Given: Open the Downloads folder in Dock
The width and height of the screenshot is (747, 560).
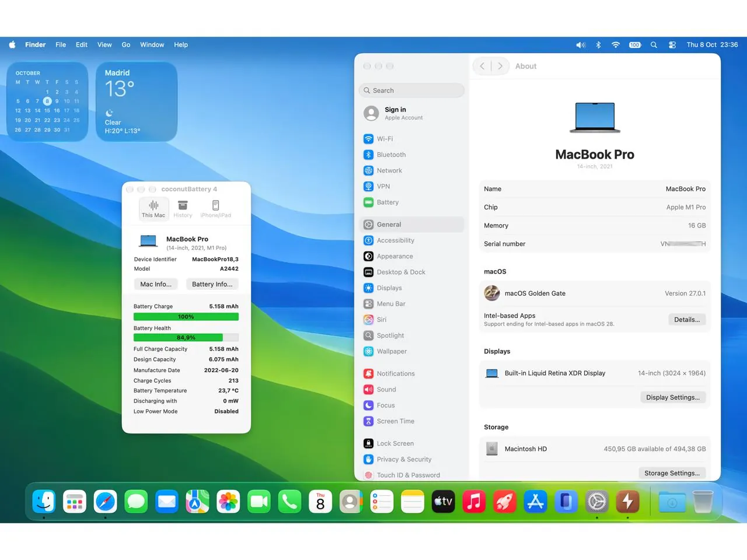Looking at the screenshot, I should (x=672, y=502).
